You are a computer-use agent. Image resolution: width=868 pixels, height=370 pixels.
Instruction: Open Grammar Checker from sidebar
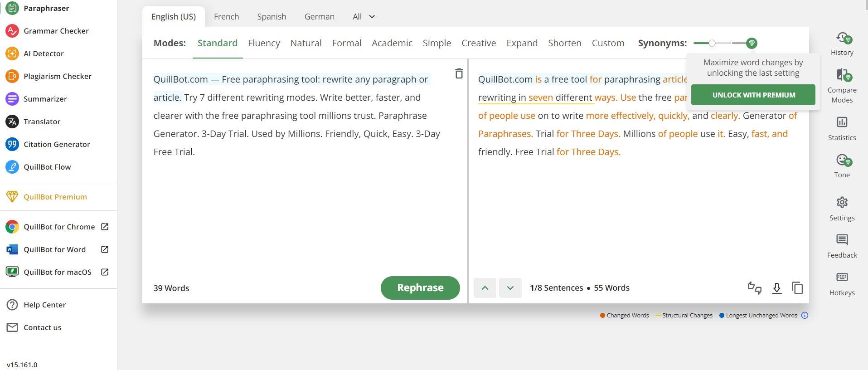point(56,31)
